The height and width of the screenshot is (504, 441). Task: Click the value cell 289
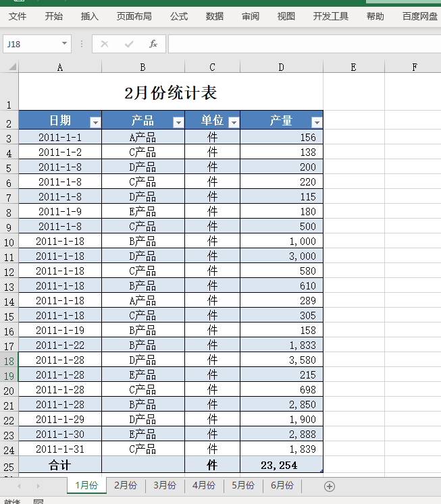(x=282, y=300)
